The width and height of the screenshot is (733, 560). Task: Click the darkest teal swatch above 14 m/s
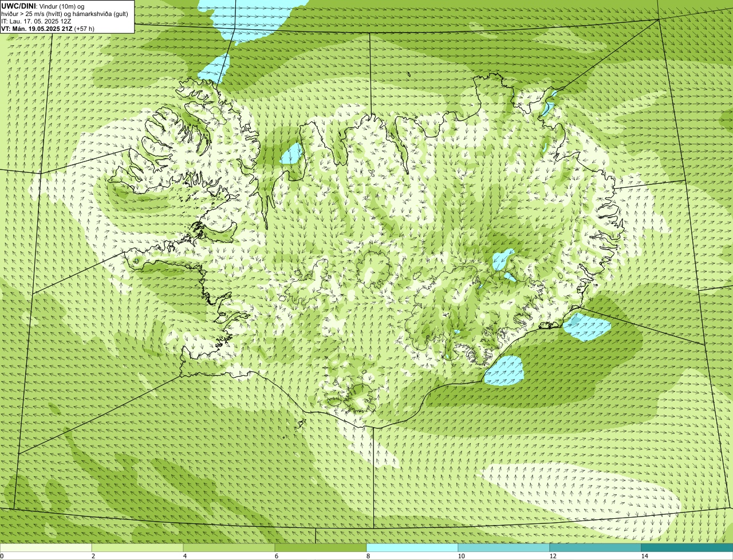point(687,547)
